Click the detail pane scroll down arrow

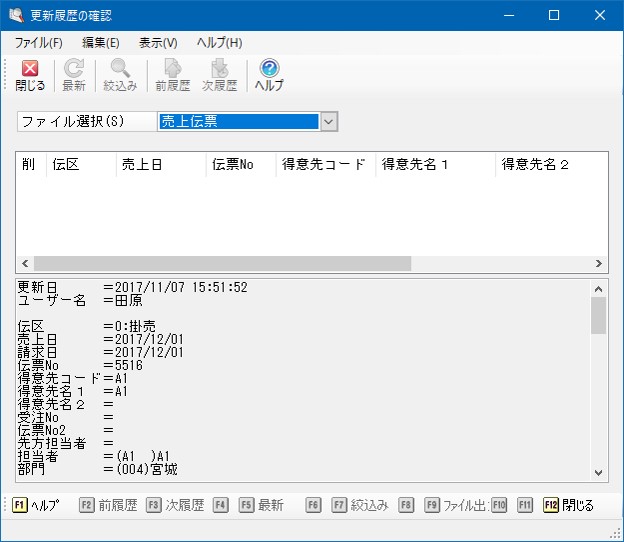pyautogui.click(x=599, y=473)
